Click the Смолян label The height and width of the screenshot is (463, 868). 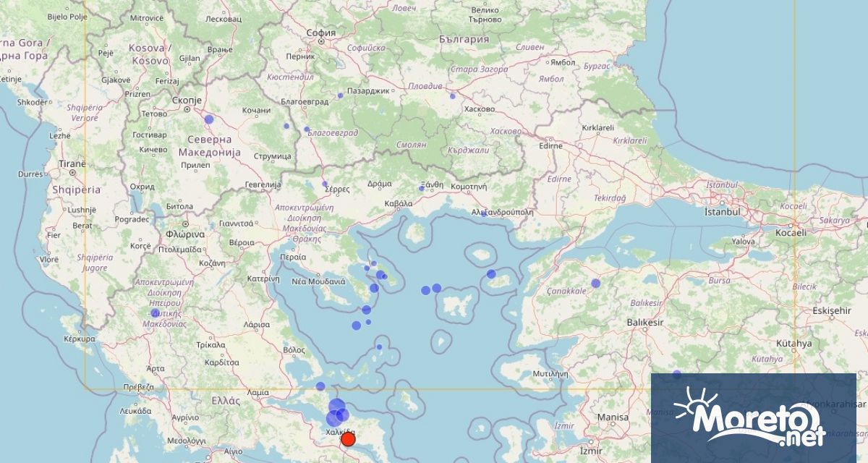pyautogui.click(x=411, y=145)
